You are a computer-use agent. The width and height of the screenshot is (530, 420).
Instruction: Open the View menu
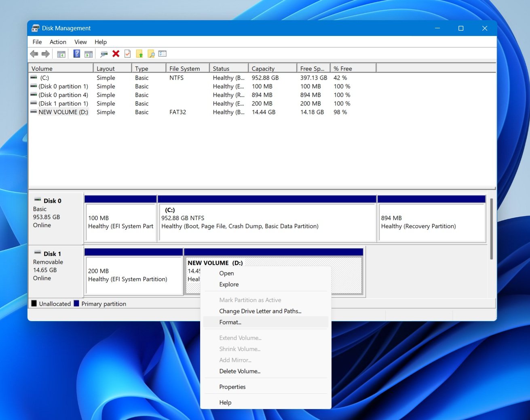pos(80,42)
